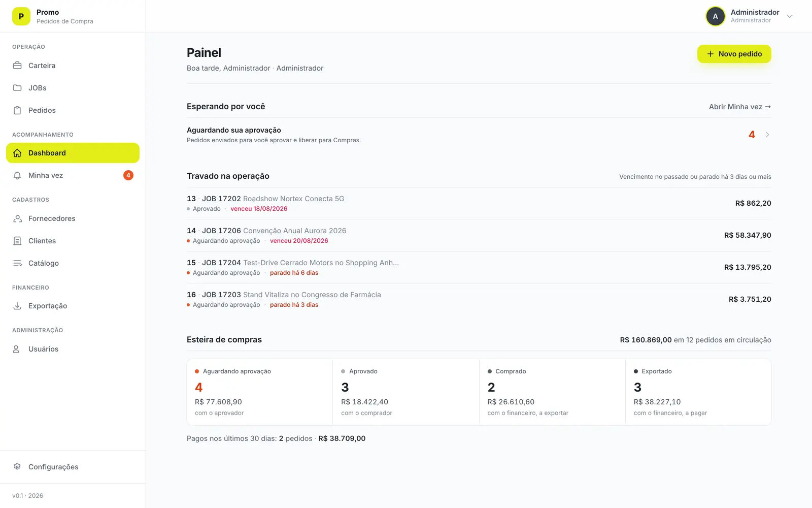Click the Fornecedores people icon
Image resolution: width=812 pixels, height=508 pixels.
(x=17, y=218)
